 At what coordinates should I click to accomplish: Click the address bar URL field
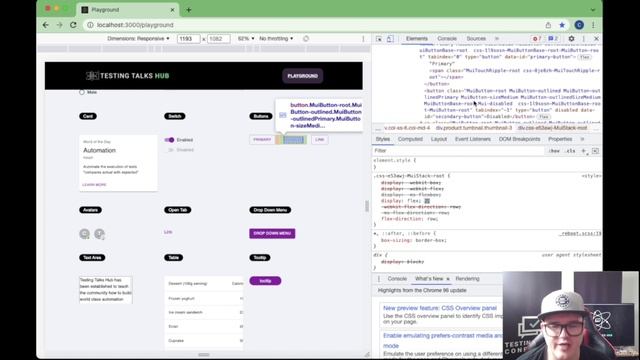coord(314,25)
